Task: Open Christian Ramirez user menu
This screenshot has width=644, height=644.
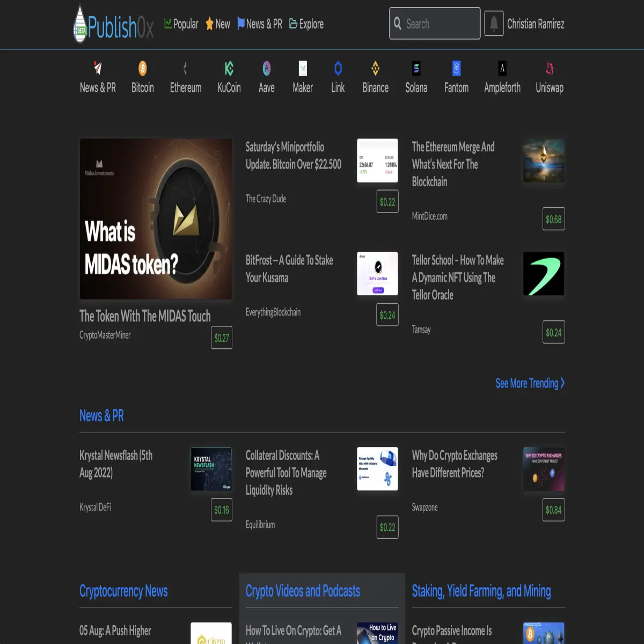Action: tap(536, 24)
